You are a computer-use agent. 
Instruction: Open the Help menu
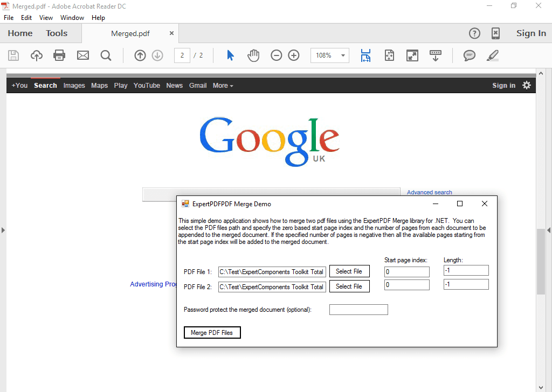98,18
